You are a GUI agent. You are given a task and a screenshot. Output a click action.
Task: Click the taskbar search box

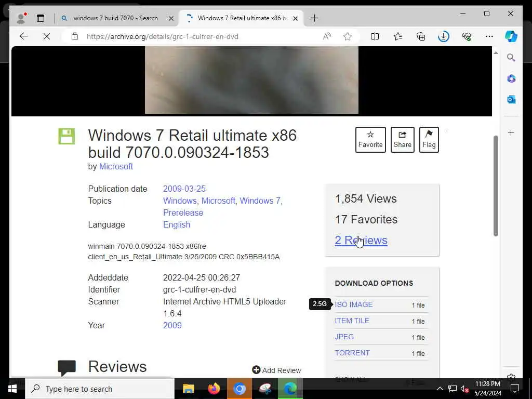[99, 389]
